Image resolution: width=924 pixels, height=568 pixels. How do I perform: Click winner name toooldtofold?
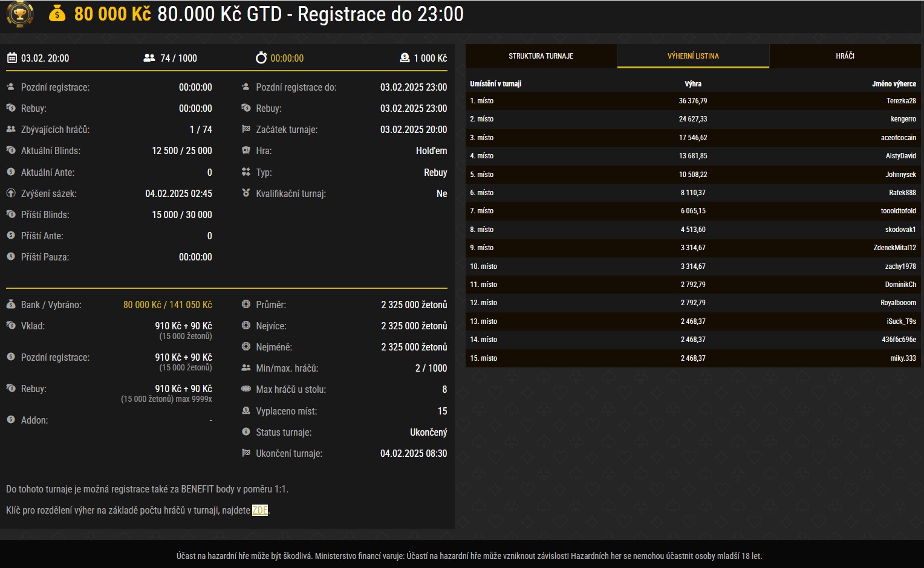click(899, 211)
